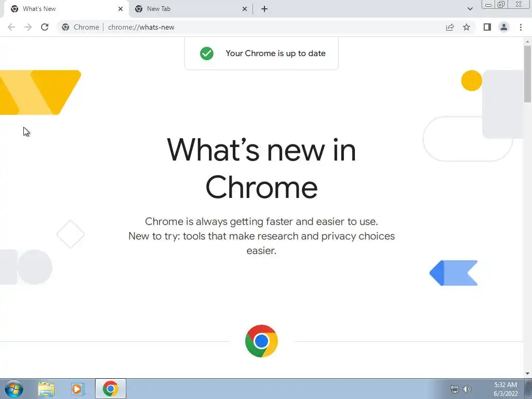Click the volume speaker tray icon
Screen dimensions: 532x399
pos(467,389)
